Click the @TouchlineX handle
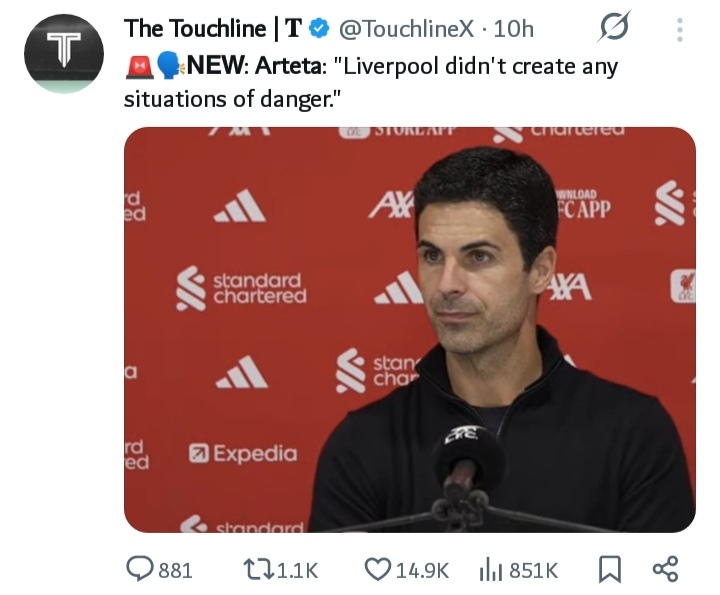The height and width of the screenshot is (595, 720). tap(406, 29)
